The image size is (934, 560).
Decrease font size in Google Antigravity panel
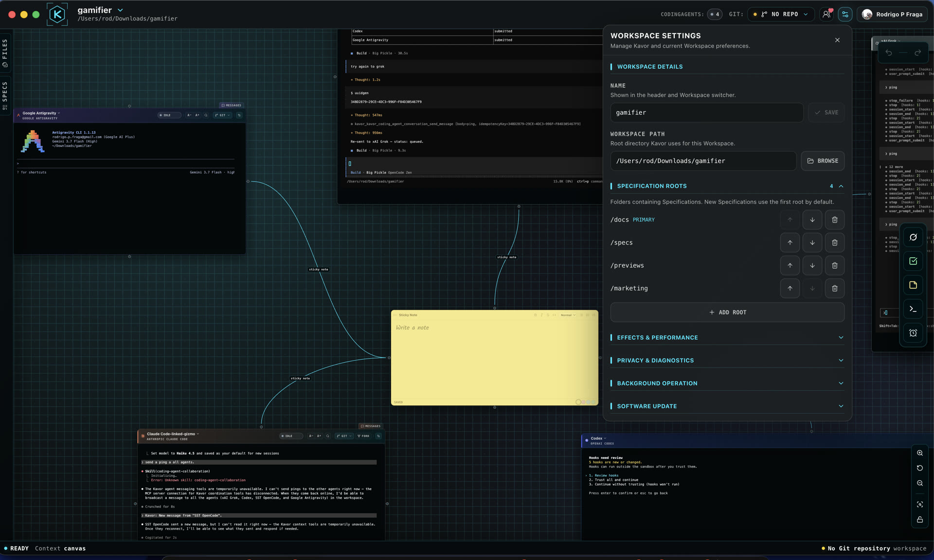[x=189, y=115]
